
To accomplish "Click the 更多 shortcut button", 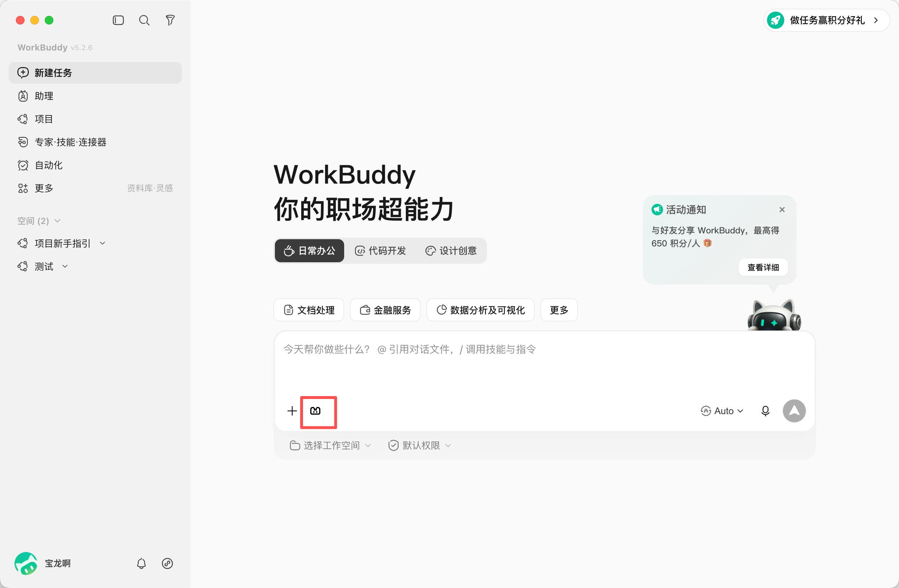I will (559, 310).
